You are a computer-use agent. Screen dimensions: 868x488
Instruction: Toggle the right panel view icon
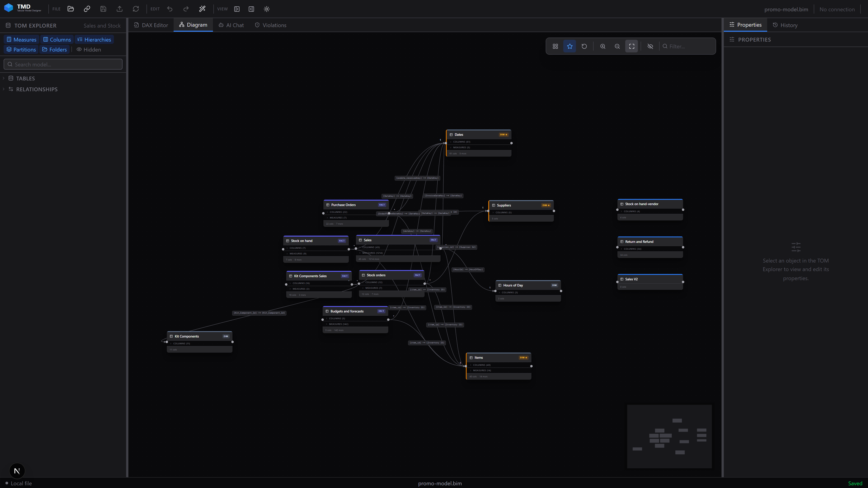[251, 9]
